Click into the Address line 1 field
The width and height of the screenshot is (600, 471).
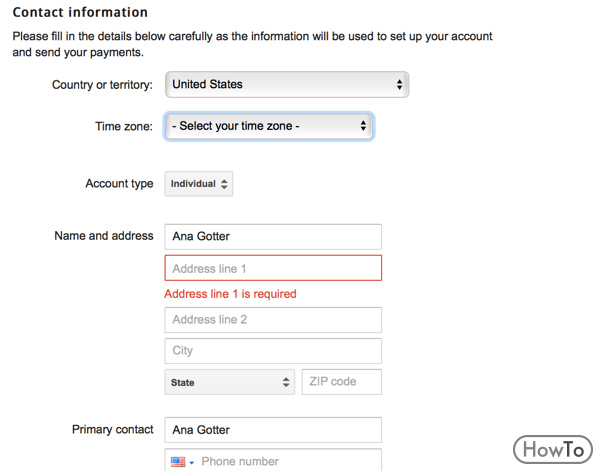(x=273, y=268)
